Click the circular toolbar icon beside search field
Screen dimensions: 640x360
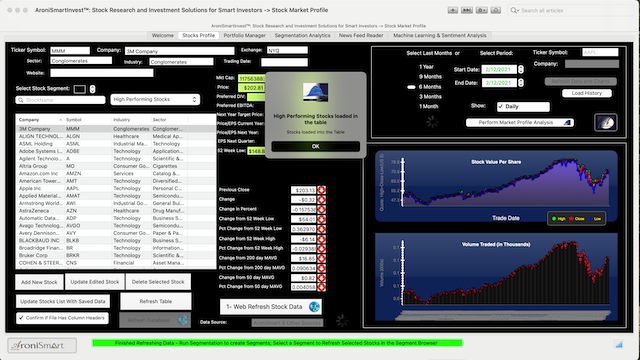(x=496, y=10)
